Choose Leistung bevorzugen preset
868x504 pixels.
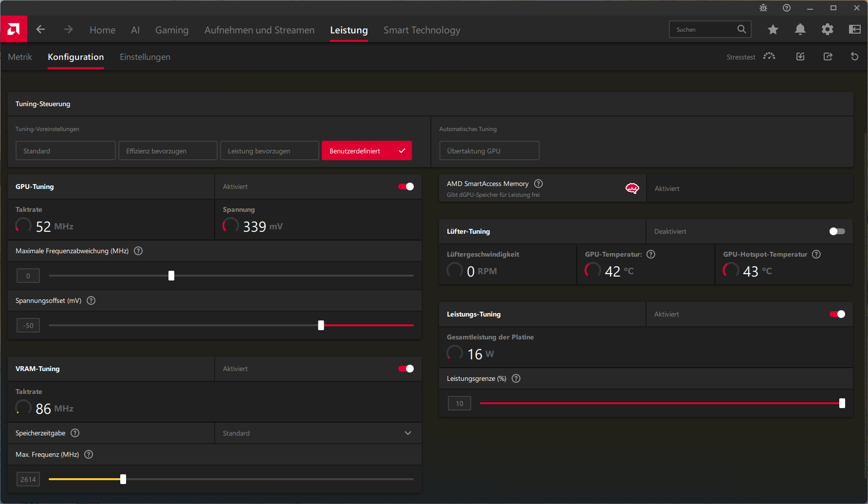(x=270, y=150)
